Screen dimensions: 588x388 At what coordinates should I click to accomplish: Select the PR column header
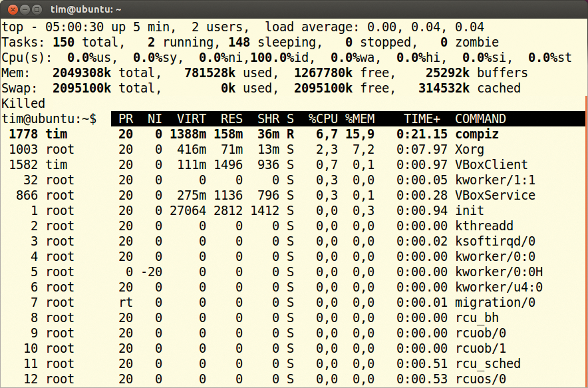tap(126, 118)
